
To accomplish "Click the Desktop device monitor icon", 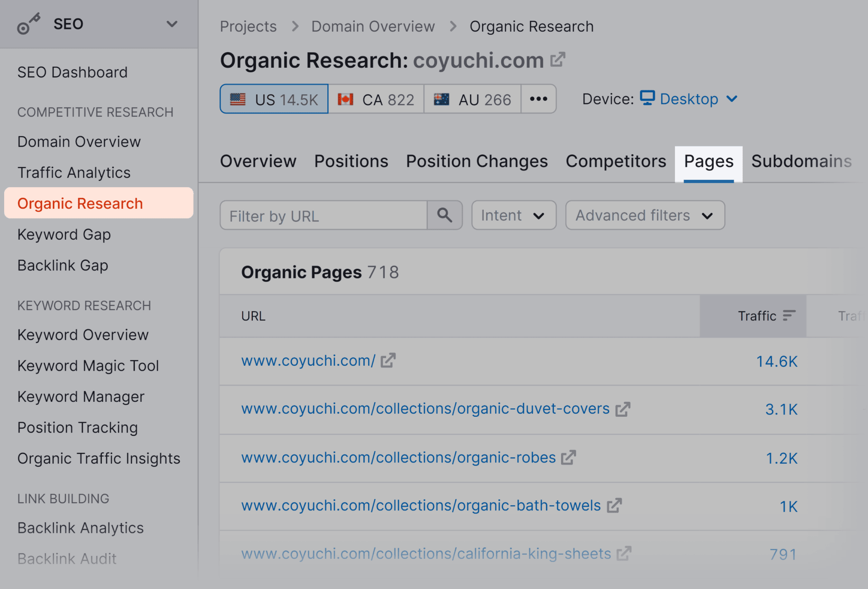I will point(647,99).
